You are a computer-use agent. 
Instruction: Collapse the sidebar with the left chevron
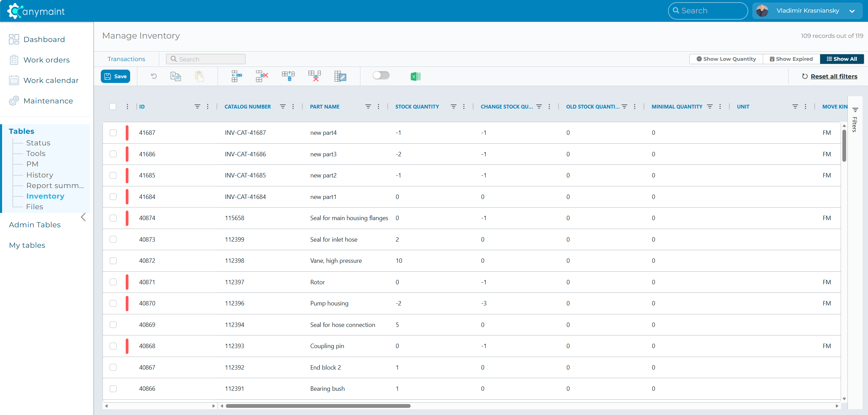coord(83,217)
